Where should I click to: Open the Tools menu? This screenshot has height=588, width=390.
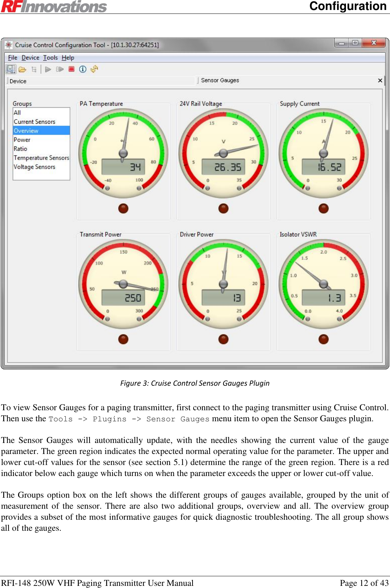coord(50,58)
